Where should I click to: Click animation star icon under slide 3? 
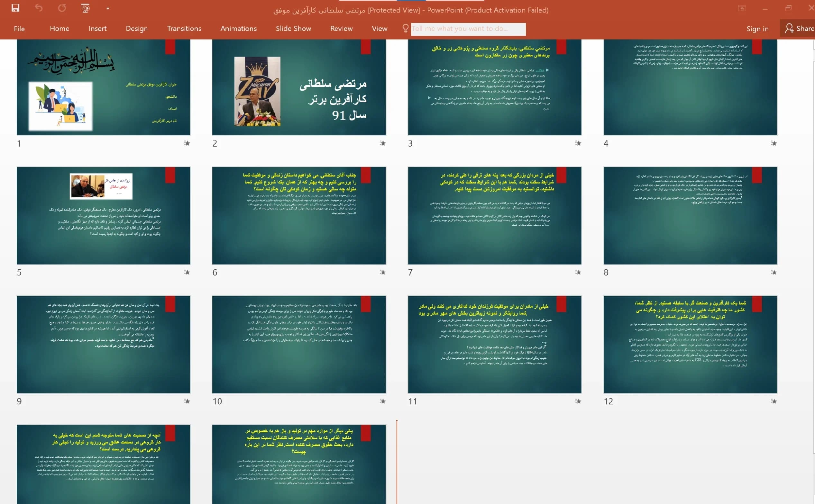578,143
